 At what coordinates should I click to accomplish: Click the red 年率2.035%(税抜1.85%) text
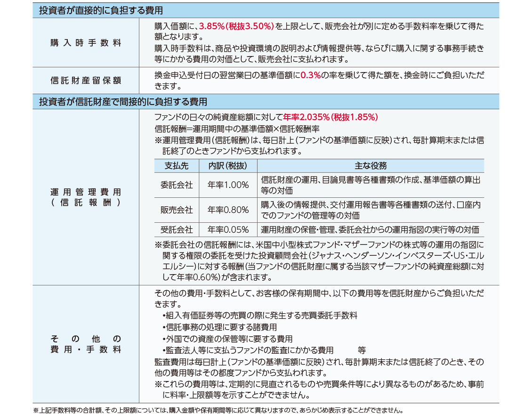[330, 117]
